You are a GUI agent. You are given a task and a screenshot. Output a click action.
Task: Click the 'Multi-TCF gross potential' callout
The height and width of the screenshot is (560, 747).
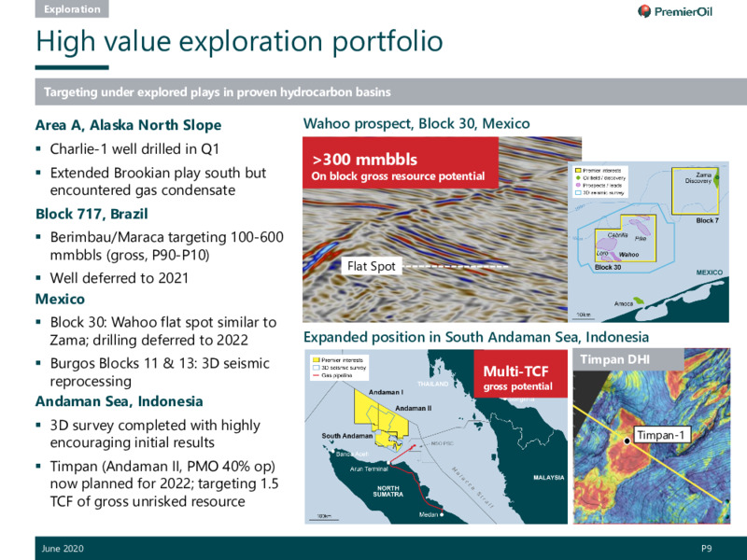(x=520, y=374)
